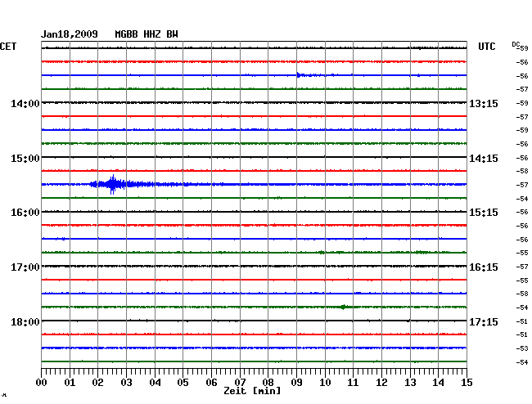Select the 06 minute axis label

point(211,382)
